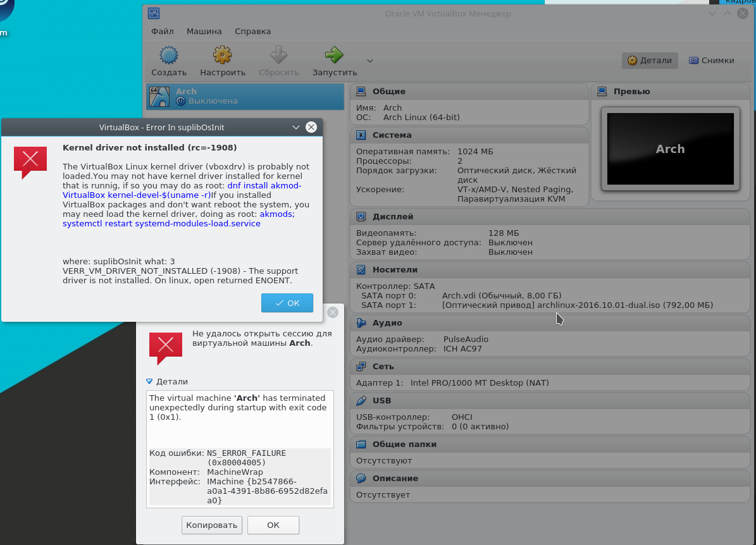
Task: Click the USB section plug icon
Action: tap(361, 400)
